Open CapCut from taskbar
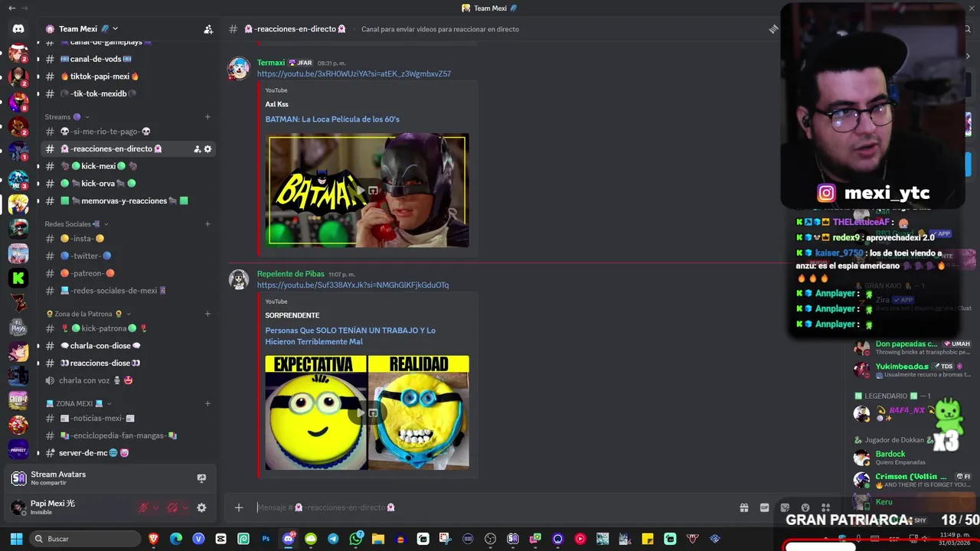 coord(220,539)
